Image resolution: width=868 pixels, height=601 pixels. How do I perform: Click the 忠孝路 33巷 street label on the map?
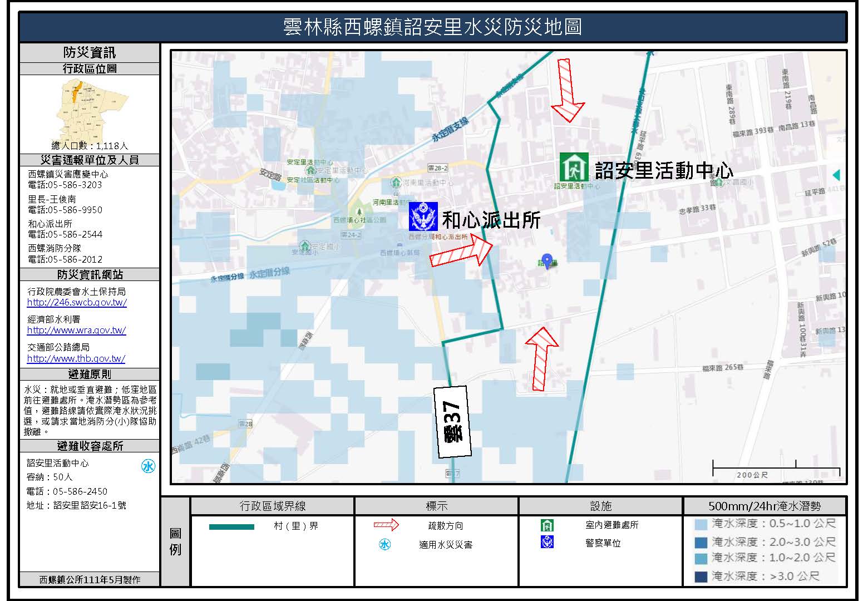click(x=698, y=210)
